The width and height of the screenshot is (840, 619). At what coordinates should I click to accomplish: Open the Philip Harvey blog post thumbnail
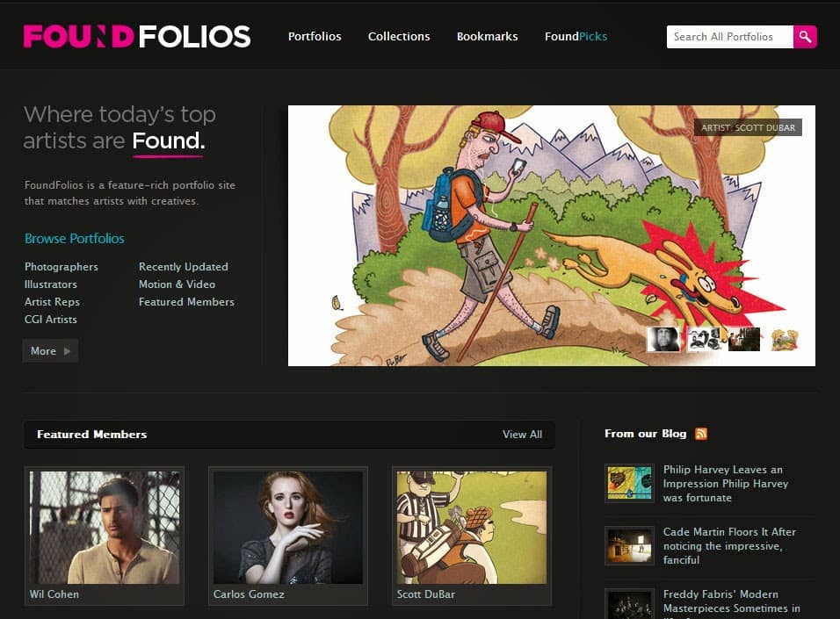pos(629,483)
